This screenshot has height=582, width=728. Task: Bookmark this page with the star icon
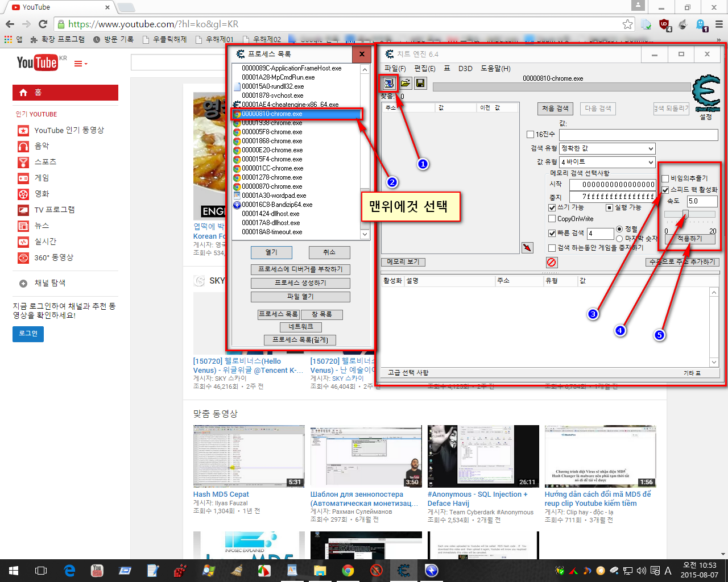click(x=627, y=24)
